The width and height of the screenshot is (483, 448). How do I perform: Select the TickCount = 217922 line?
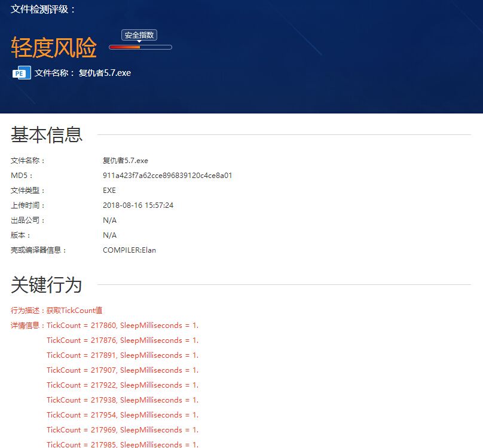click(x=123, y=385)
